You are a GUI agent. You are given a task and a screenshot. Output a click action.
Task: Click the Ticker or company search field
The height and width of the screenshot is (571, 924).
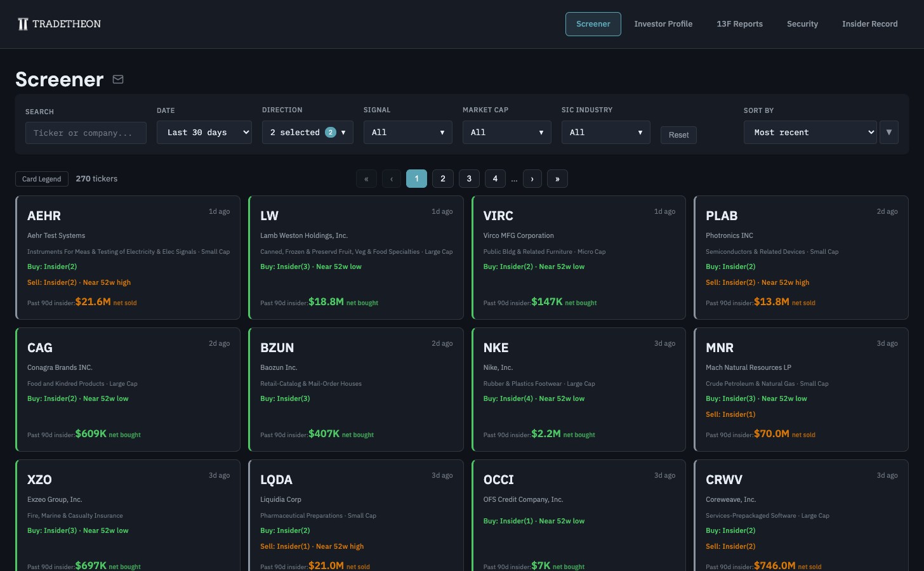[86, 133]
